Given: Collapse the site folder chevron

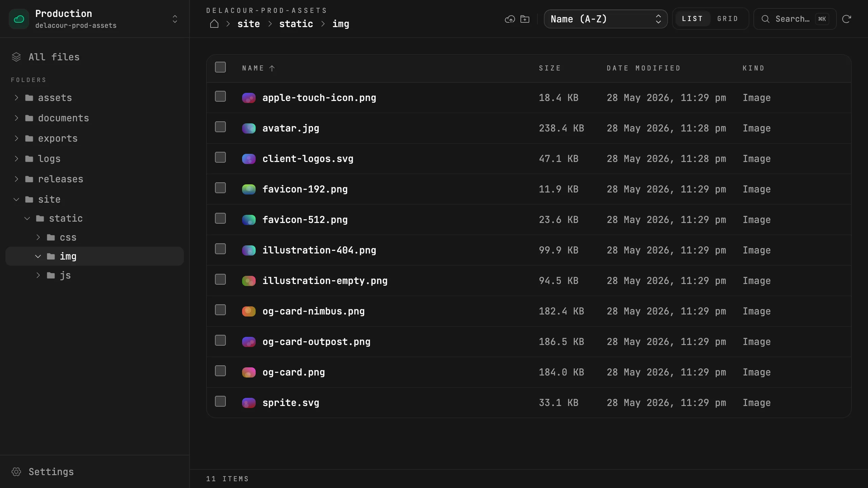Looking at the screenshot, I should click(16, 199).
